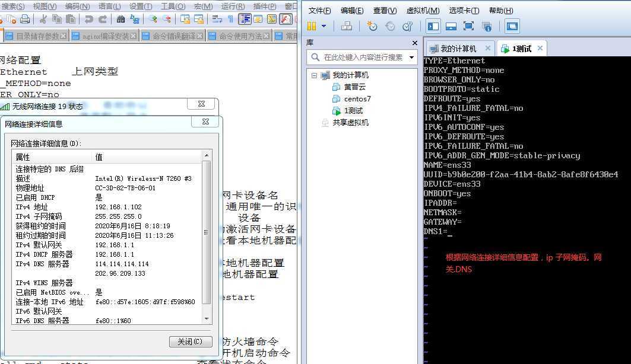Screen dimensions: 631x364
Task: Open the 虚拟机(M) menu
Action: point(423,11)
